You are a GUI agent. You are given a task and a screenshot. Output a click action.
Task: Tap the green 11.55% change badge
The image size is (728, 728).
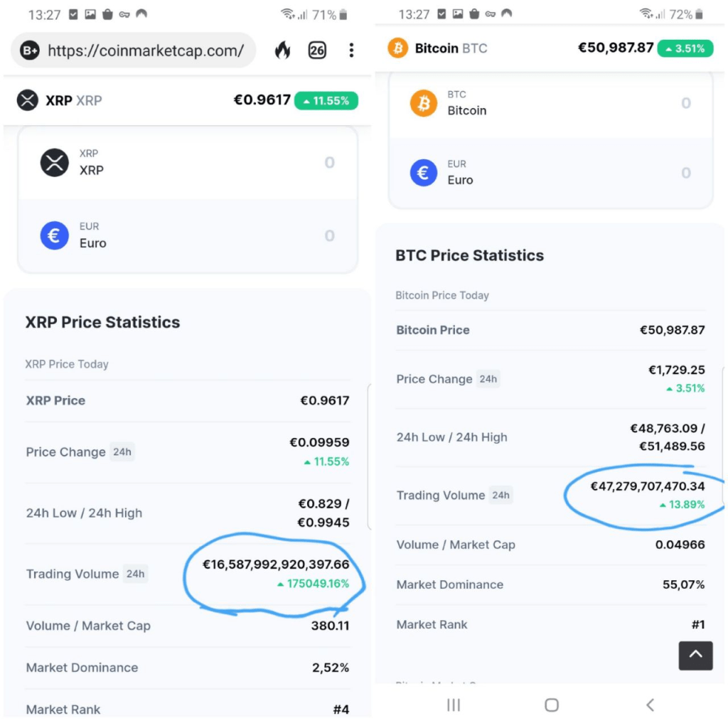326,101
